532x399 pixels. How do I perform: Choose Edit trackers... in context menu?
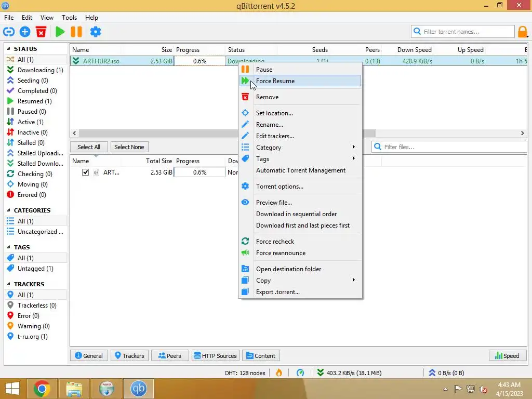click(300, 136)
